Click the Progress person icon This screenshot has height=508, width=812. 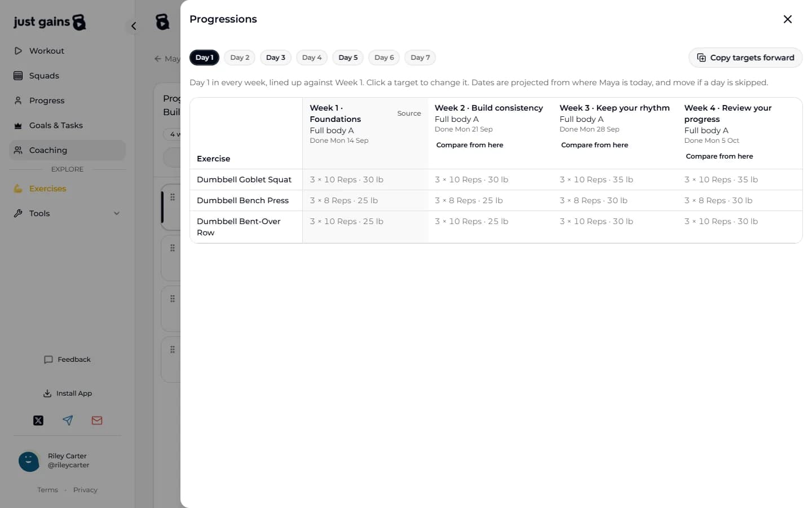point(18,100)
